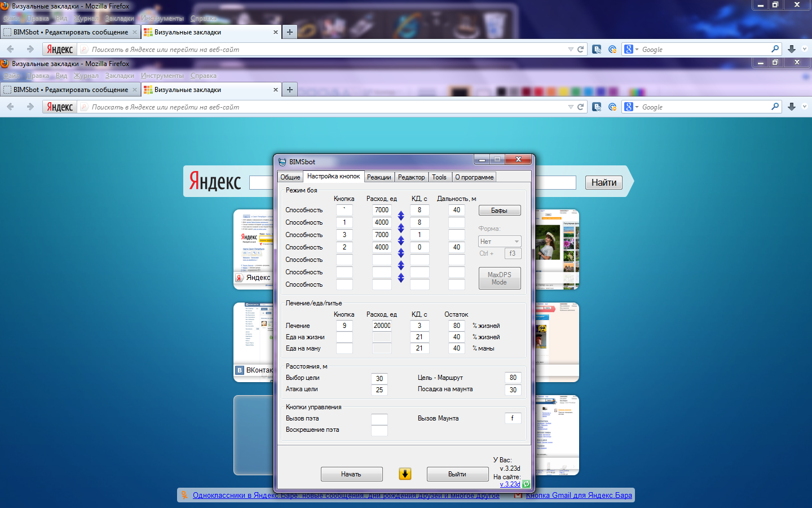Viewport: 812px width, 508px height.
Task: Click the green refresh icon beside site version
Action: tap(526, 484)
